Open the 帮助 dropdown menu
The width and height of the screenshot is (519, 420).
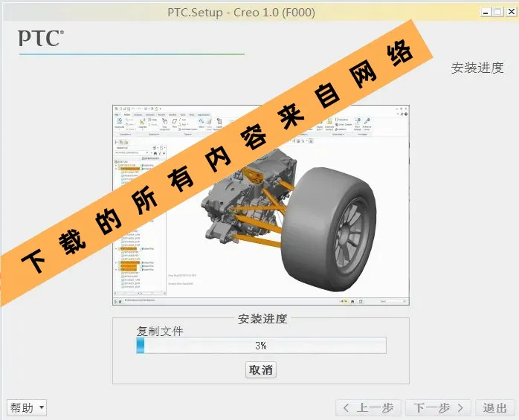tap(27, 408)
